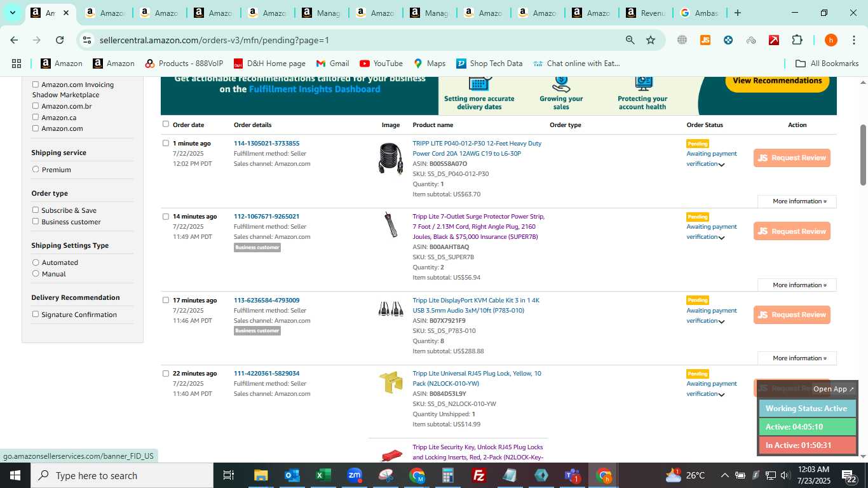
Task: Open the profile avatar 'h' icon
Action: point(831,40)
